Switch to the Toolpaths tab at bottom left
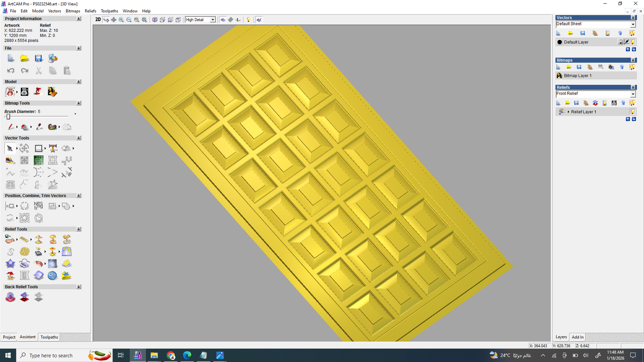Screen dimensions: 644x362 point(49,337)
